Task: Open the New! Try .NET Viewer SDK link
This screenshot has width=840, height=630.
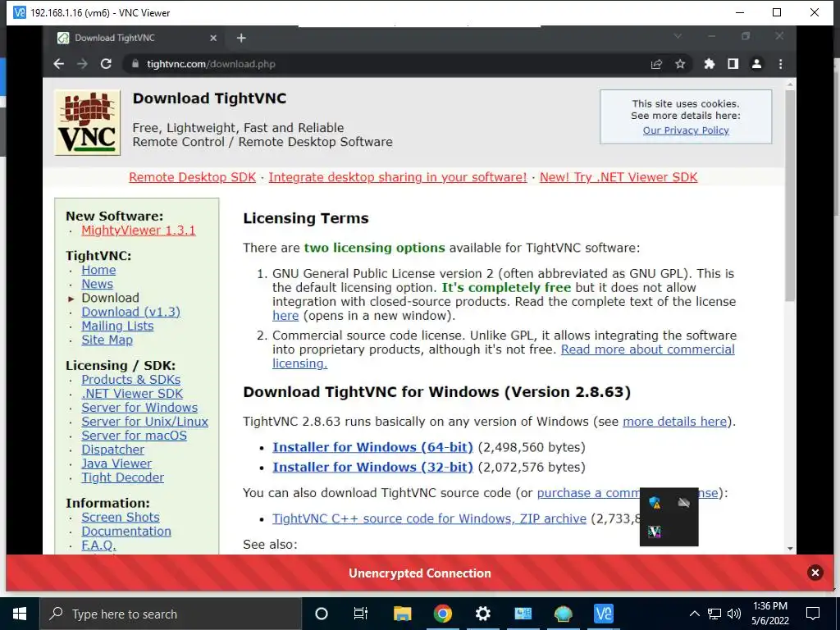Action: [x=619, y=177]
